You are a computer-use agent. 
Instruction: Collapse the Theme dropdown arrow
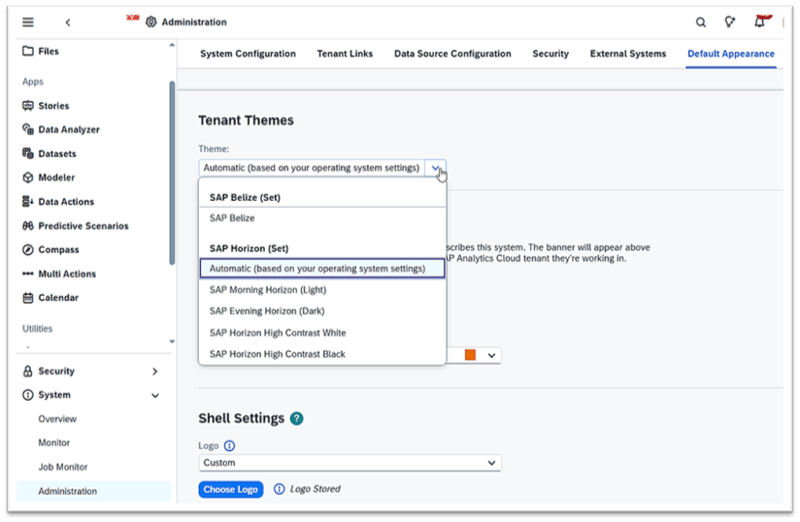(x=436, y=168)
